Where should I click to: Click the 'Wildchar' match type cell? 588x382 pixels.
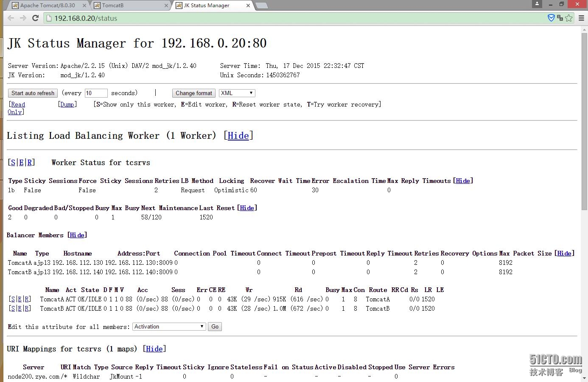coord(86,376)
